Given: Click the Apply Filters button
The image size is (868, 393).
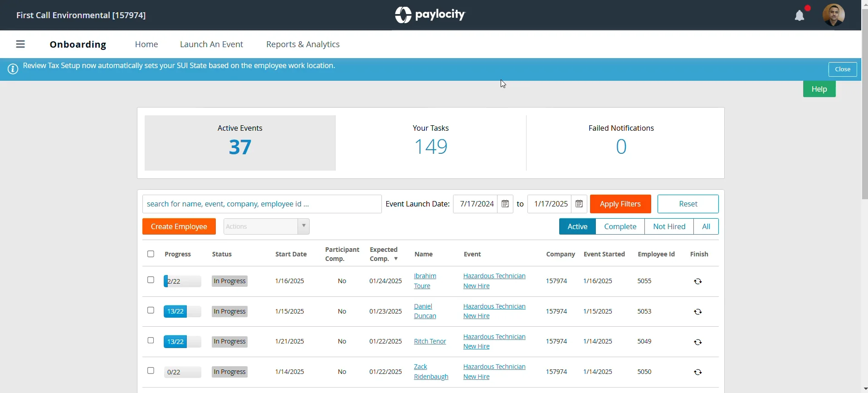Looking at the screenshot, I should [x=620, y=204].
